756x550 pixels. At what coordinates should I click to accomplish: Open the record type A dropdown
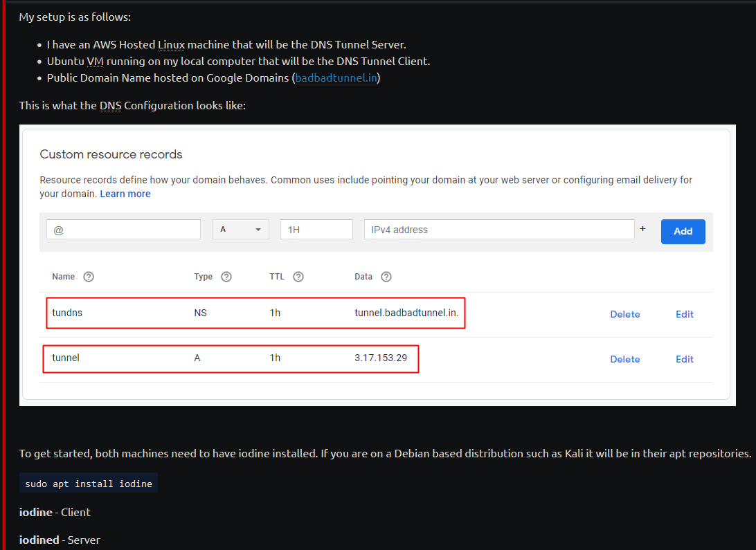(241, 229)
